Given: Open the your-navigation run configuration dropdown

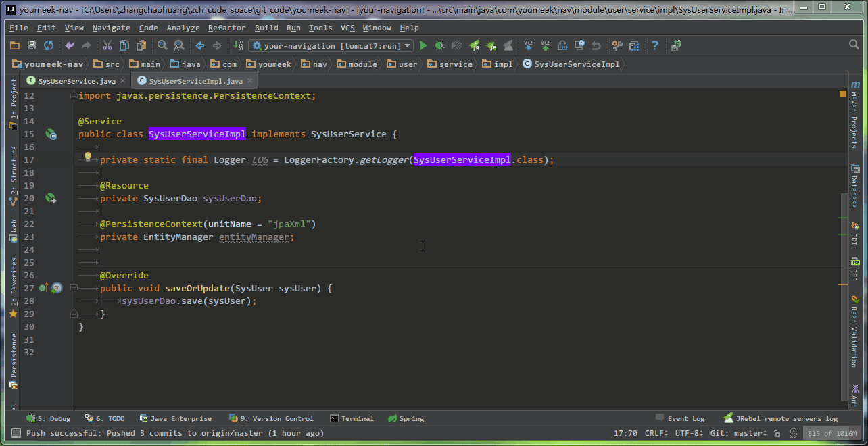Looking at the screenshot, I should click(331, 46).
